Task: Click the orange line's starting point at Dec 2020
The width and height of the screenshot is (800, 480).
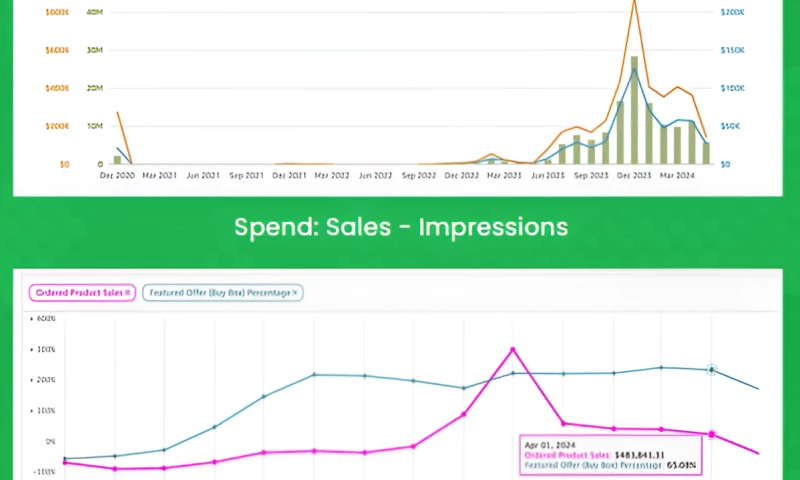Action: pyautogui.click(x=118, y=112)
